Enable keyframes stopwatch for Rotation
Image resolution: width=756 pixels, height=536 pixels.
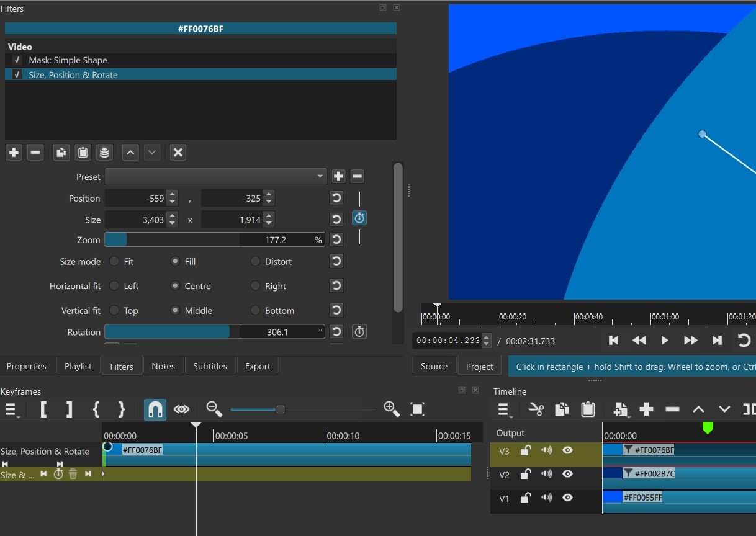click(359, 332)
